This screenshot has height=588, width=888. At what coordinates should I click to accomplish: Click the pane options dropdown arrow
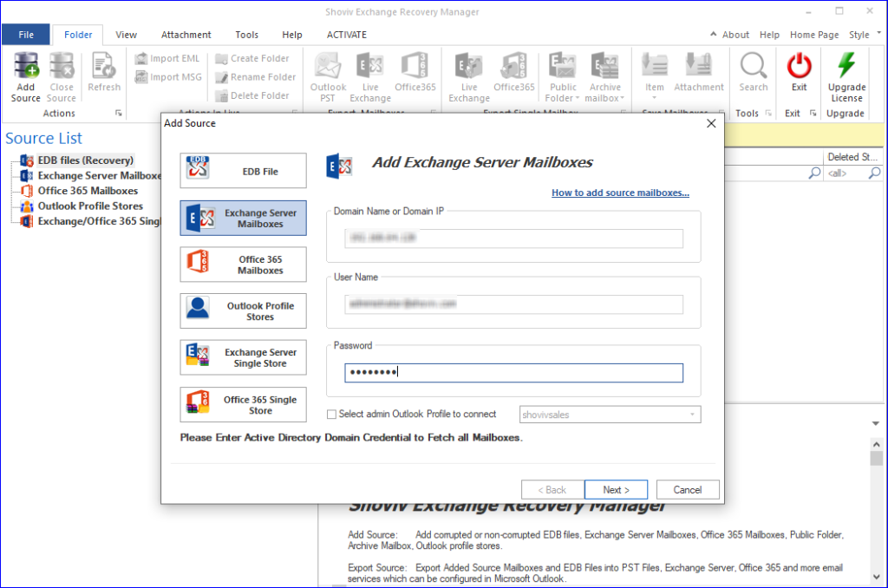876,424
